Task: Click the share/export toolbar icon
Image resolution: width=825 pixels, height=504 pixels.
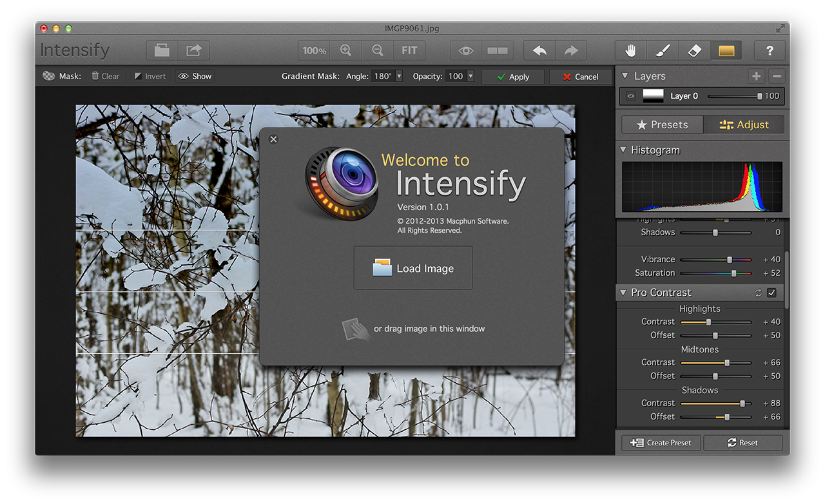Action: 194,50
